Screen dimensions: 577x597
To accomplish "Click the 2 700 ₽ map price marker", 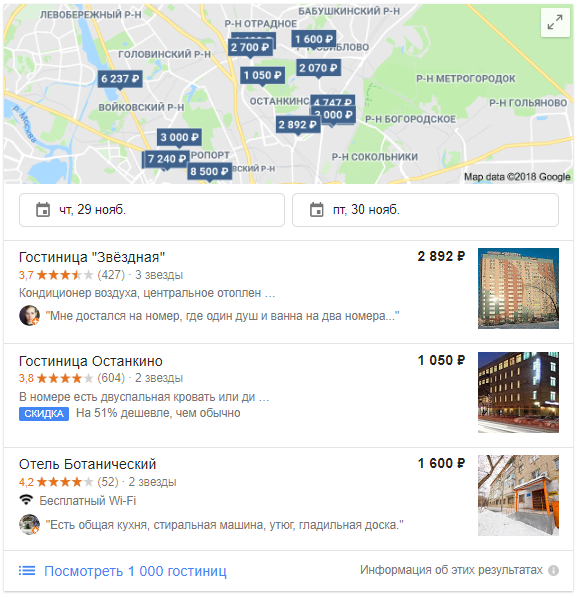I will pyautogui.click(x=250, y=48).
